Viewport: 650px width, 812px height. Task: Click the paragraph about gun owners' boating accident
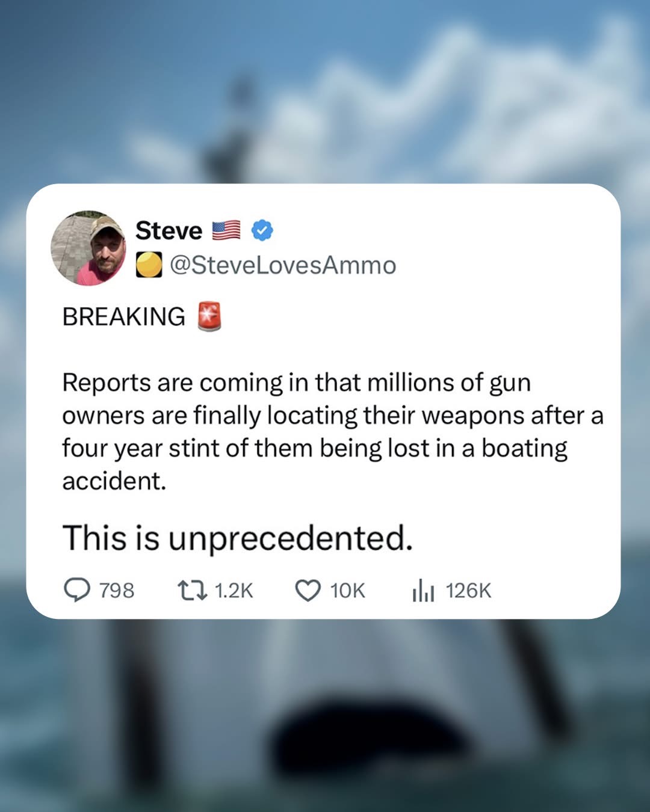333,432
